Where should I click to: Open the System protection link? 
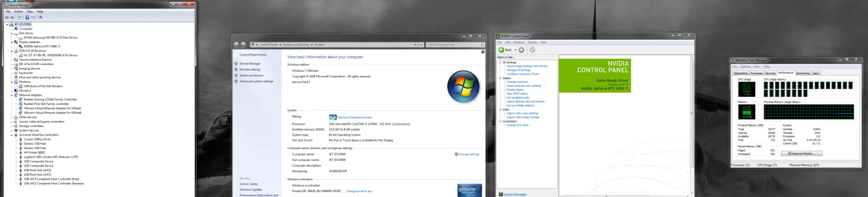251,75
